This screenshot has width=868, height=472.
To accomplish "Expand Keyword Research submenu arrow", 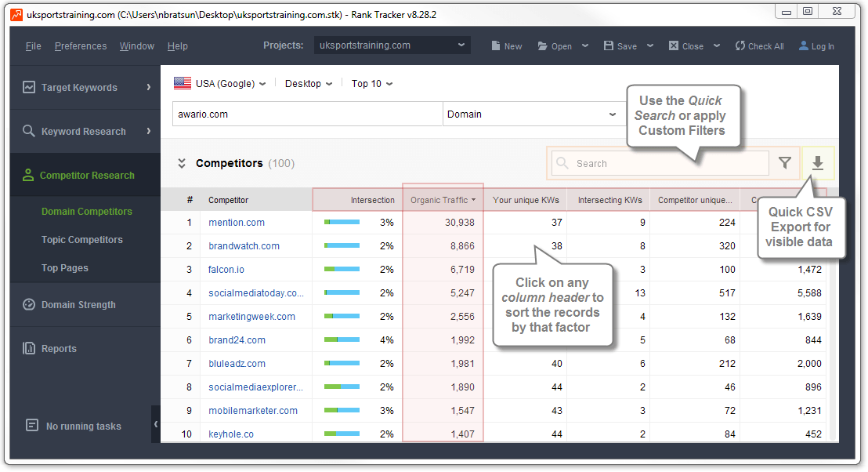I will (x=148, y=131).
